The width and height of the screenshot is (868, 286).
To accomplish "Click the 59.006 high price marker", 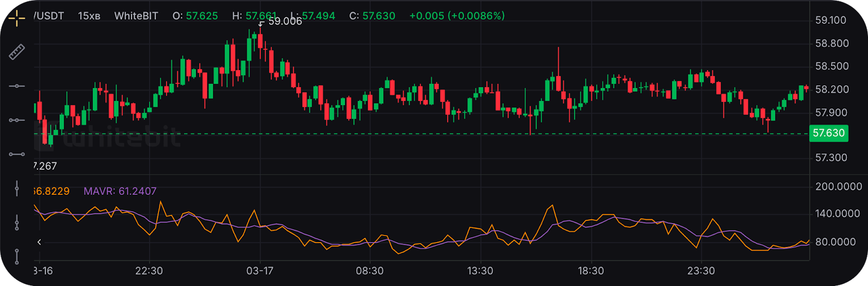I will pyautogui.click(x=285, y=22).
